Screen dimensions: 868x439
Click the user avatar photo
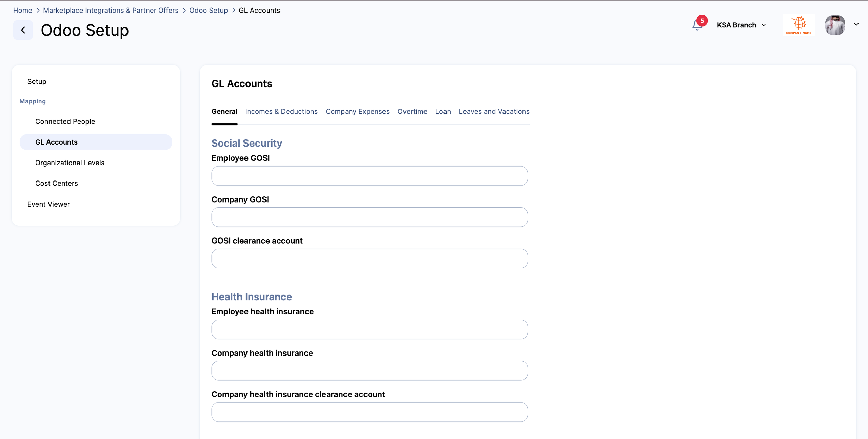[x=835, y=25]
